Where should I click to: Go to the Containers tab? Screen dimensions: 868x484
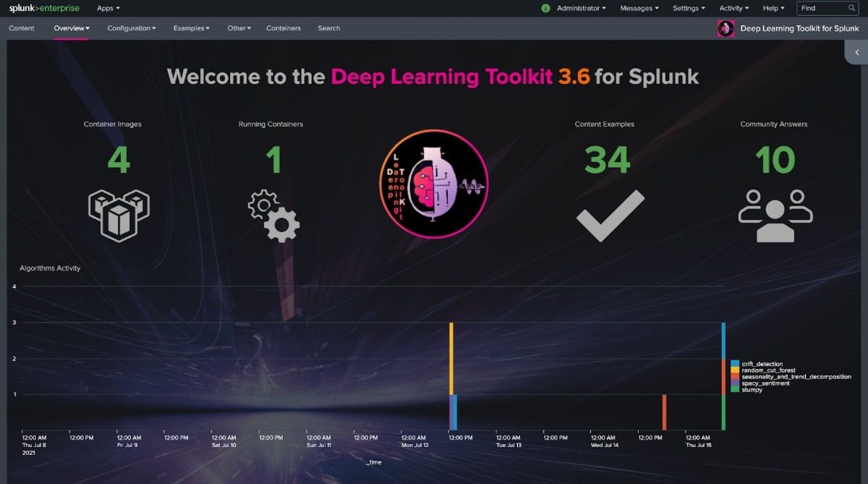pyautogui.click(x=284, y=28)
